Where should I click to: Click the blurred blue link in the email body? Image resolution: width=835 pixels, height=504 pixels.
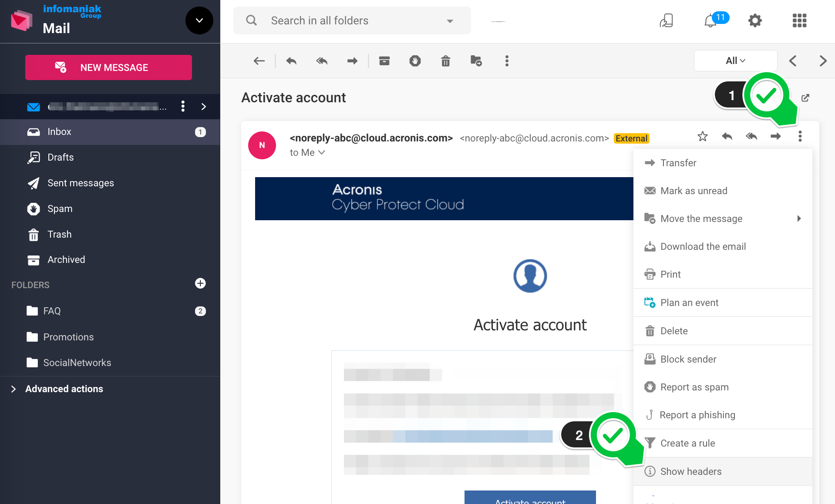click(x=472, y=437)
